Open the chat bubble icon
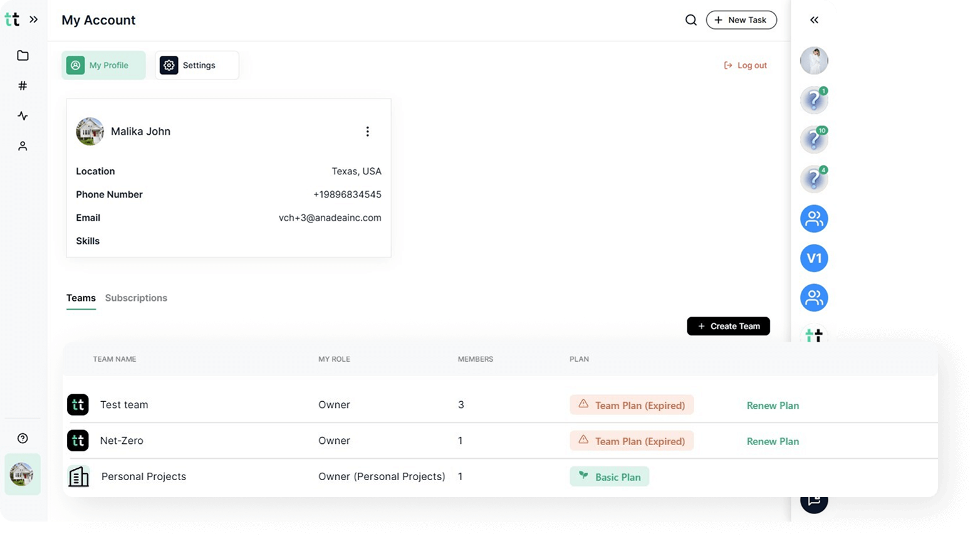980x541 pixels. [814, 501]
